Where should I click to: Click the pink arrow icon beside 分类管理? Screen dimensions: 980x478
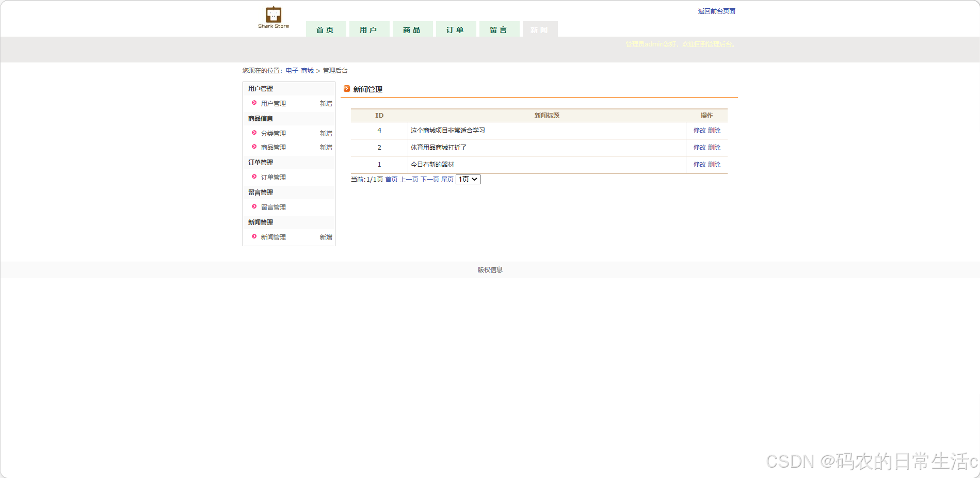(254, 133)
